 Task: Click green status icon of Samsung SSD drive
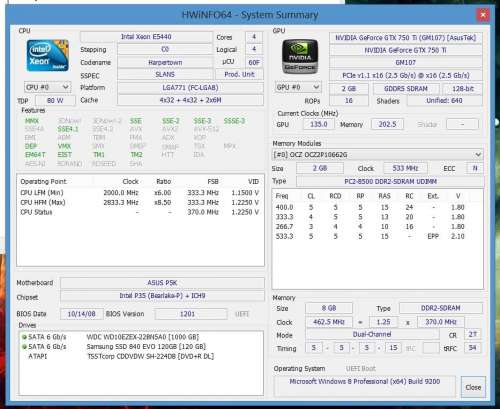click(x=24, y=347)
